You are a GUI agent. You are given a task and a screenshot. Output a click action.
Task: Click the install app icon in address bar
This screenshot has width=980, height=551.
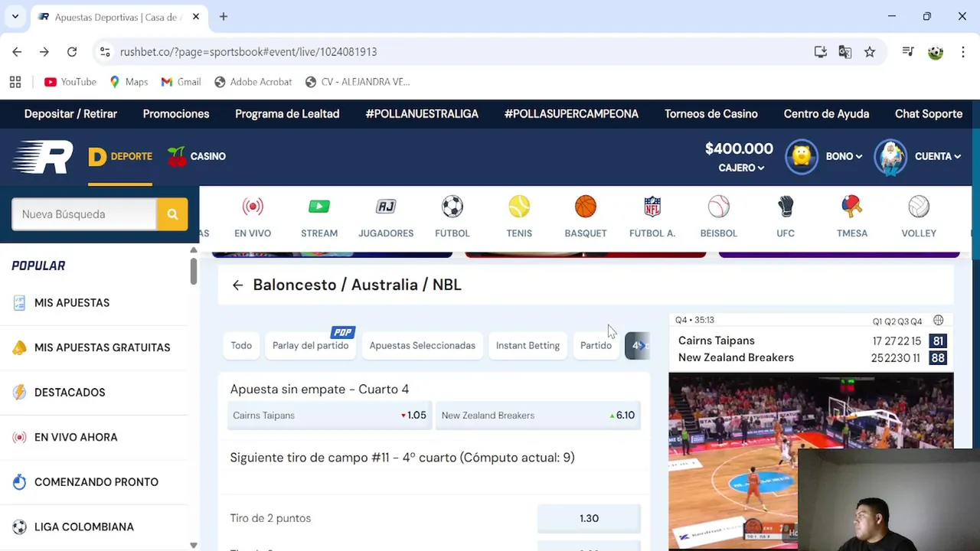tap(821, 52)
